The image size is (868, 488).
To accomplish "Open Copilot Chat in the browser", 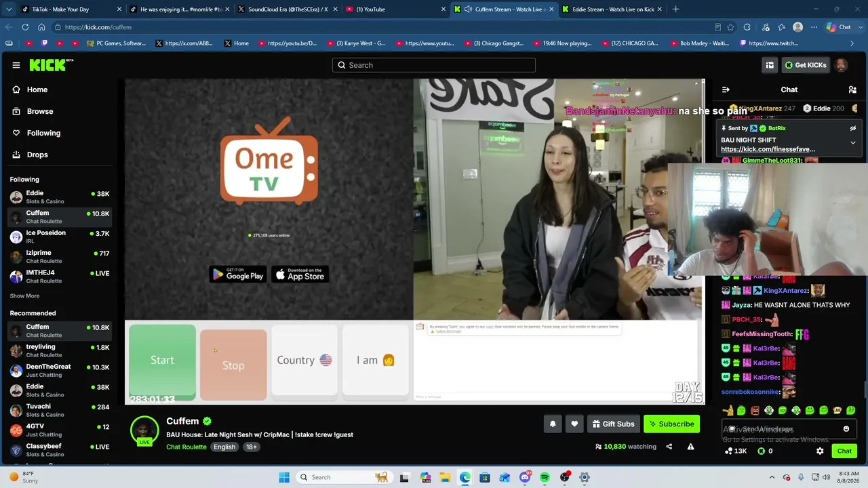I will tap(840, 27).
